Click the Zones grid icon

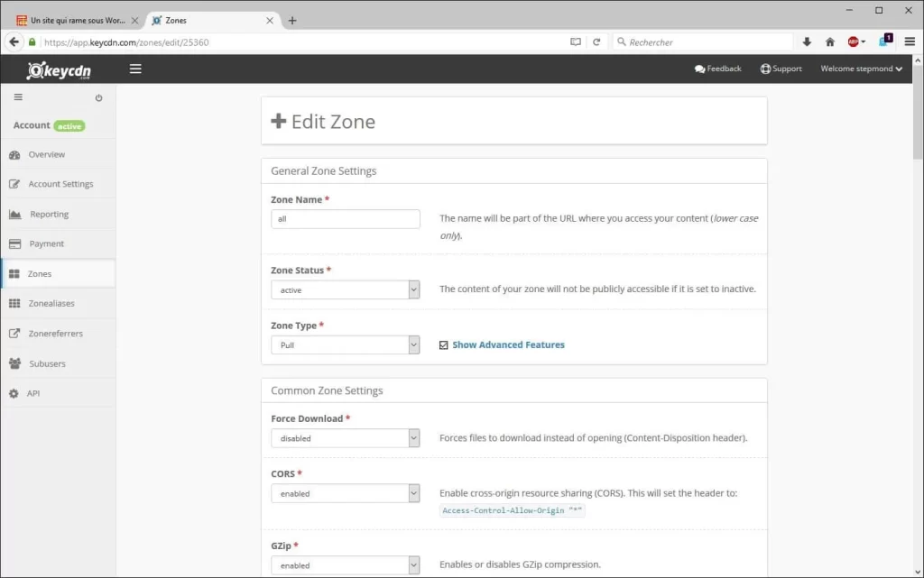[14, 274]
